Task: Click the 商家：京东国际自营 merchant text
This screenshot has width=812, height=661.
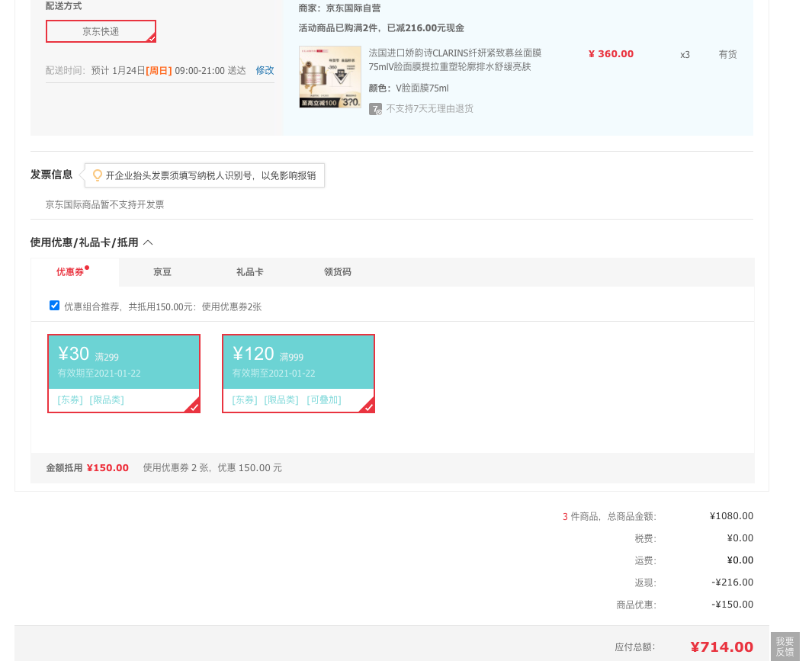Action: (340, 8)
